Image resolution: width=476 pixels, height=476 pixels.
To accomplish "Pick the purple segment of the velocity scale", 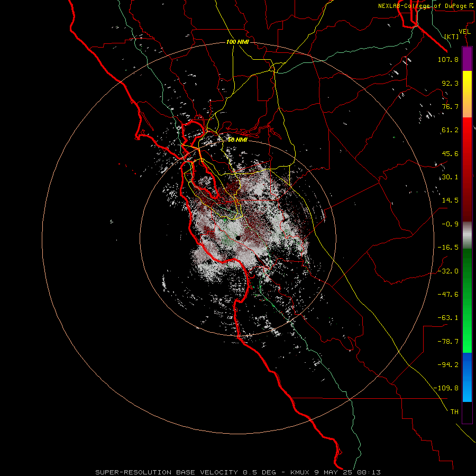I will [467, 59].
